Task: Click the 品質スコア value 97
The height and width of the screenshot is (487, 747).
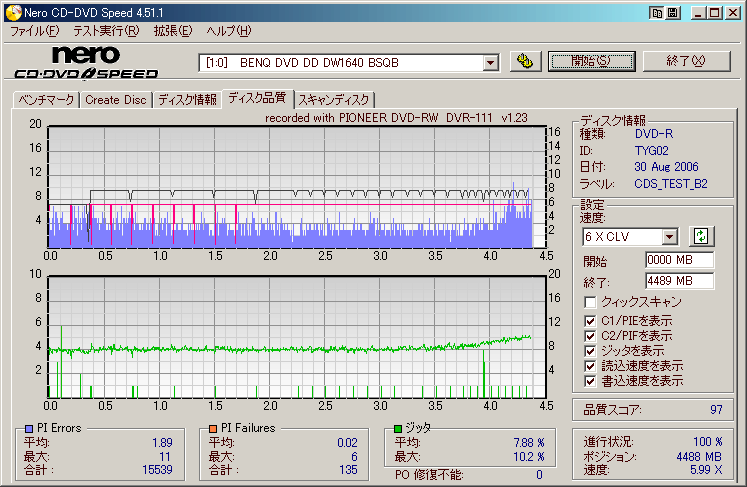Action: [716, 410]
